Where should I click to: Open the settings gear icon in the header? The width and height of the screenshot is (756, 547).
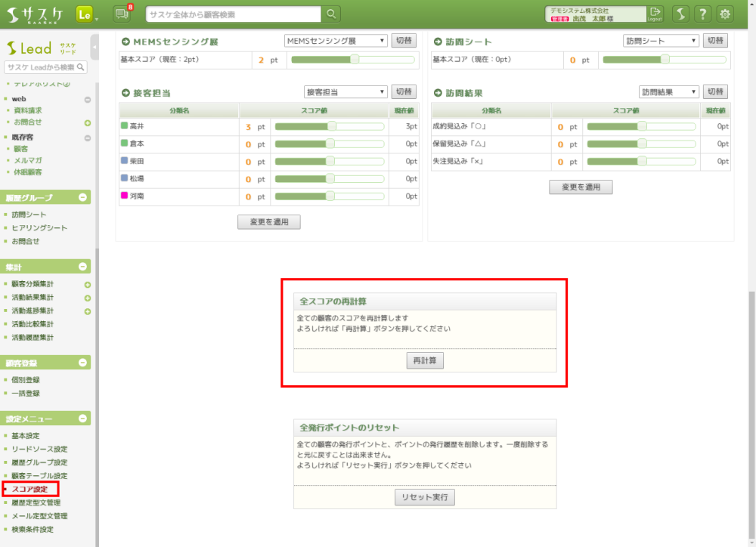click(x=725, y=14)
